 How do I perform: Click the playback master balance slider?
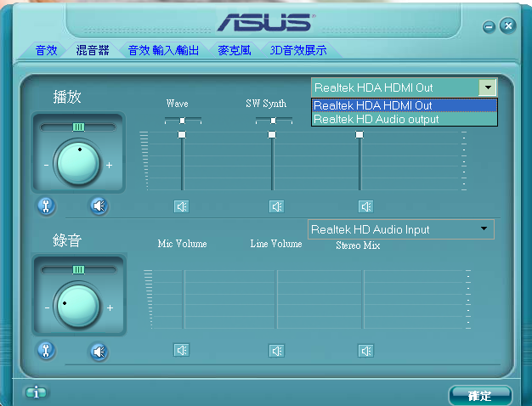tap(78, 127)
